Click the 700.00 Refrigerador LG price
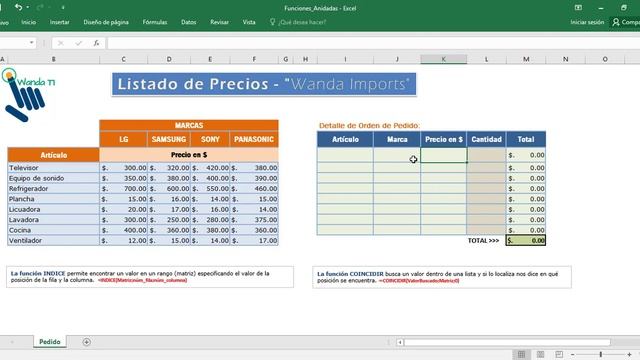Image resolution: width=640 pixels, height=360 pixels. (123, 189)
